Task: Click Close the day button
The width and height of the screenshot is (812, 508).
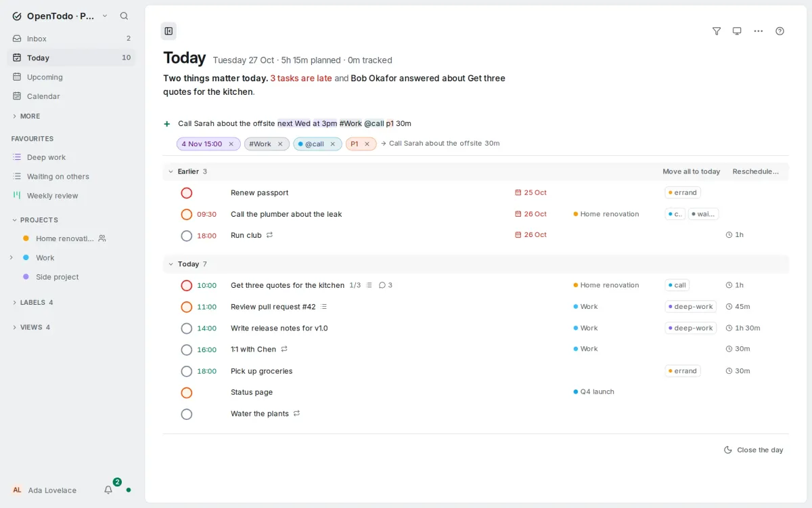Action: coord(753,450)
